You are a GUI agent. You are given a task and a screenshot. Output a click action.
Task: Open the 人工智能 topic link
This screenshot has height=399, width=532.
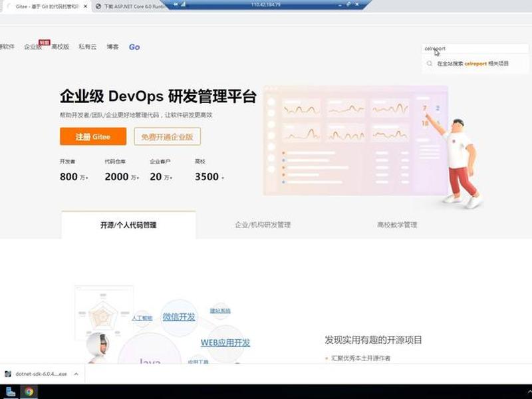tap(142, 319)
